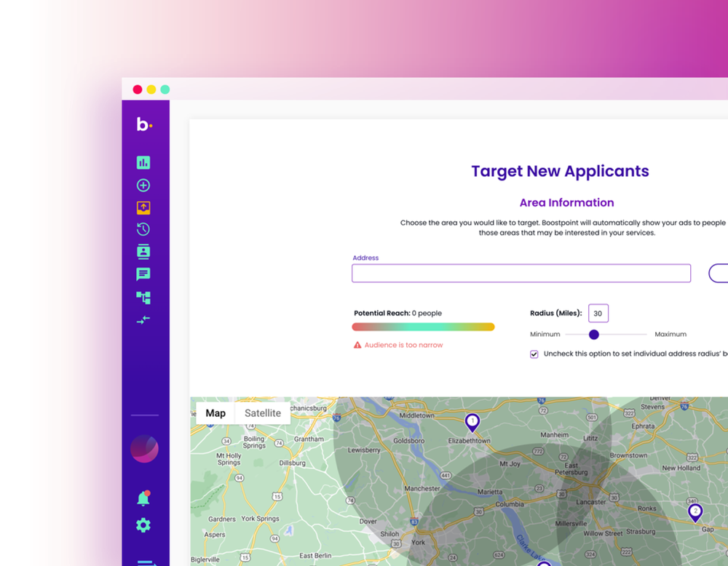Image resolution: width=728 pixels, height=566 pixels.
Task: Open settings with the gear icon
Action: coord(143,525)
